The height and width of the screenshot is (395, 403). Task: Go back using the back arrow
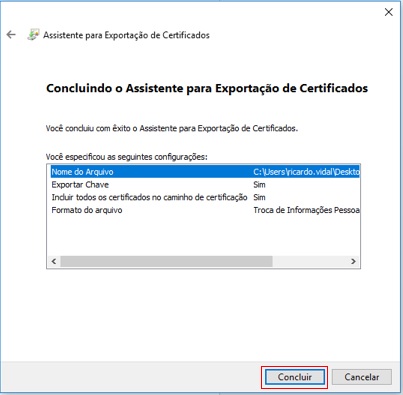coord(11,34)
